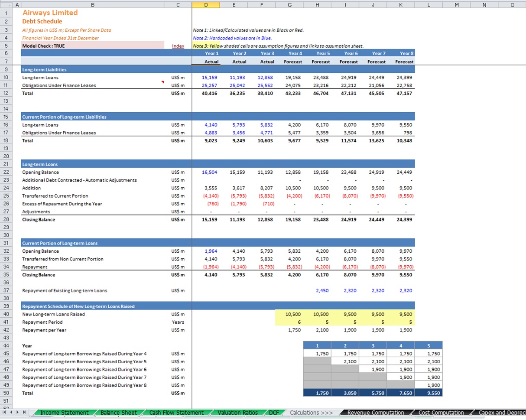
Task: Open the DCF sheet tab
Action: (274, 413)
